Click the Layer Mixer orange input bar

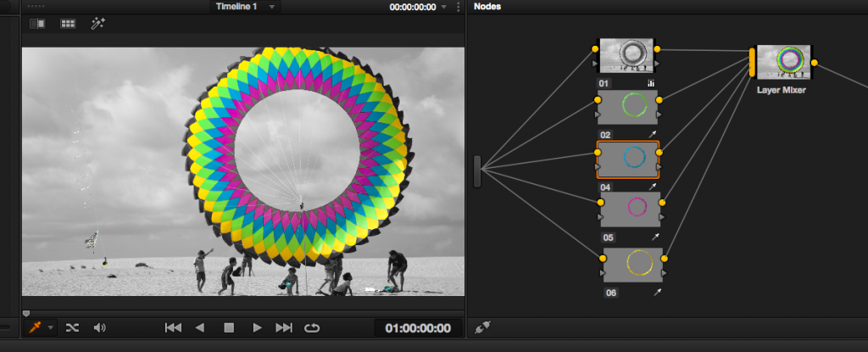[x=752, y=62]
